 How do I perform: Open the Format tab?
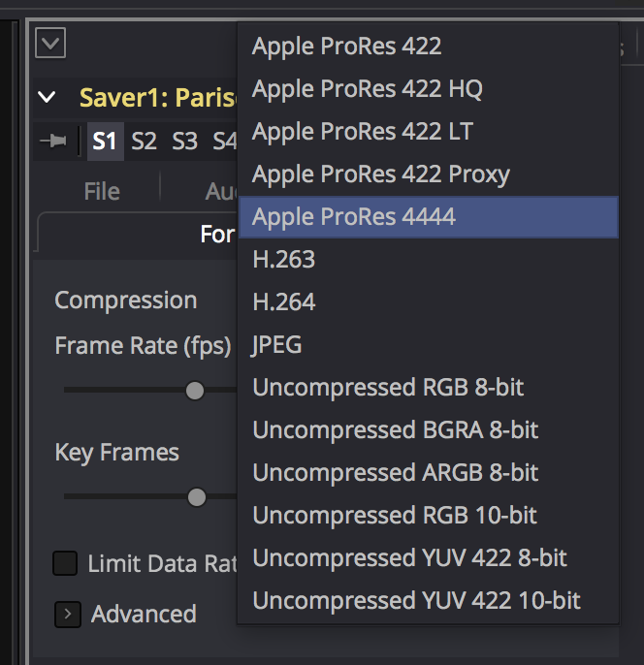pos(217,235)
